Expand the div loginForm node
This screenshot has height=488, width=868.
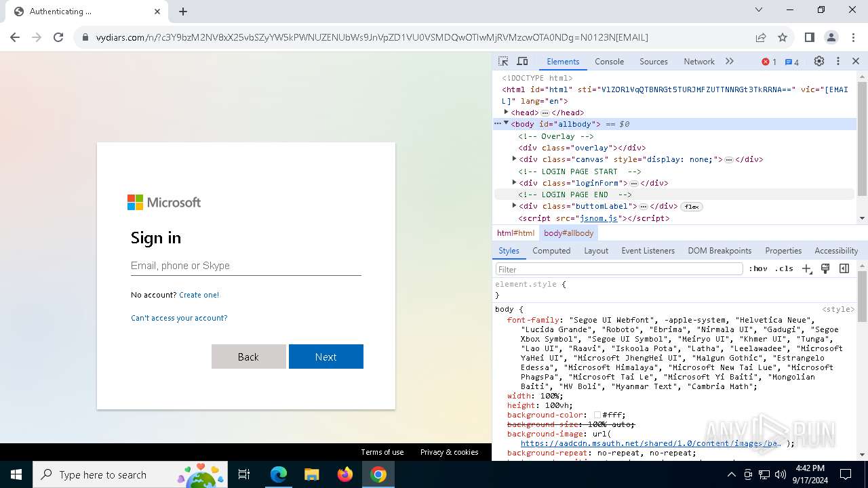514,182
